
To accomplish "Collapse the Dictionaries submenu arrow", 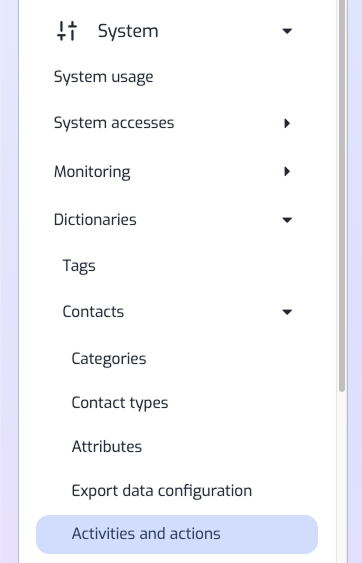I will [x=287, y=220].
